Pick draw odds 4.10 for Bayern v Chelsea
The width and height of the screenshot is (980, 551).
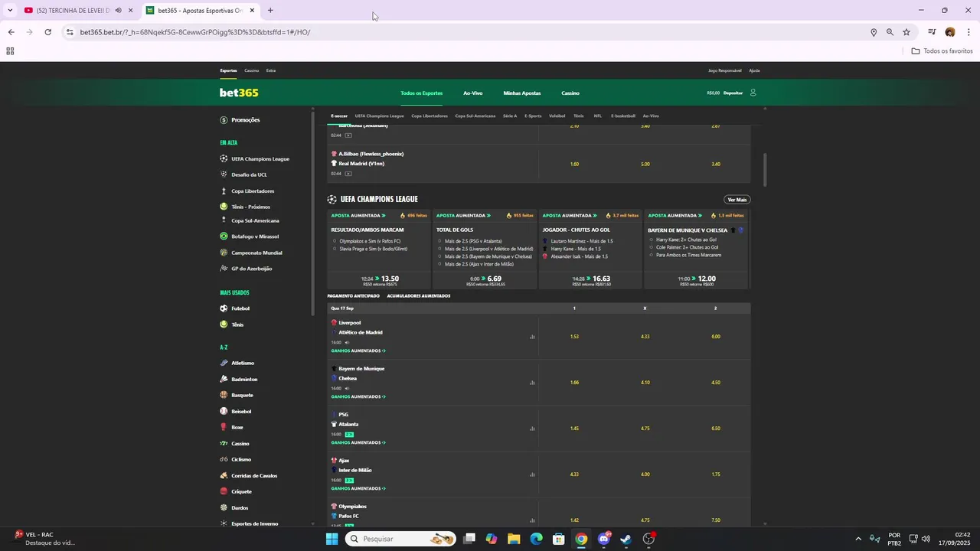click(645, 383)
